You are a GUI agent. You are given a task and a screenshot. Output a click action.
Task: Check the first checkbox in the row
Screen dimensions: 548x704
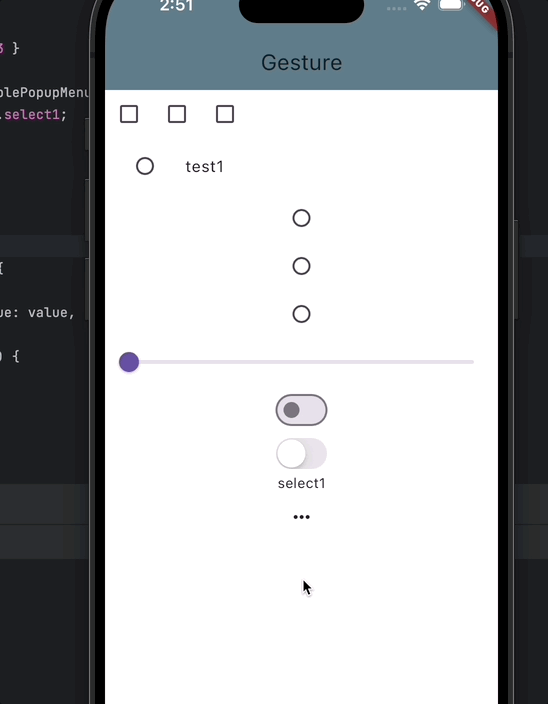(x=129, y=114)
